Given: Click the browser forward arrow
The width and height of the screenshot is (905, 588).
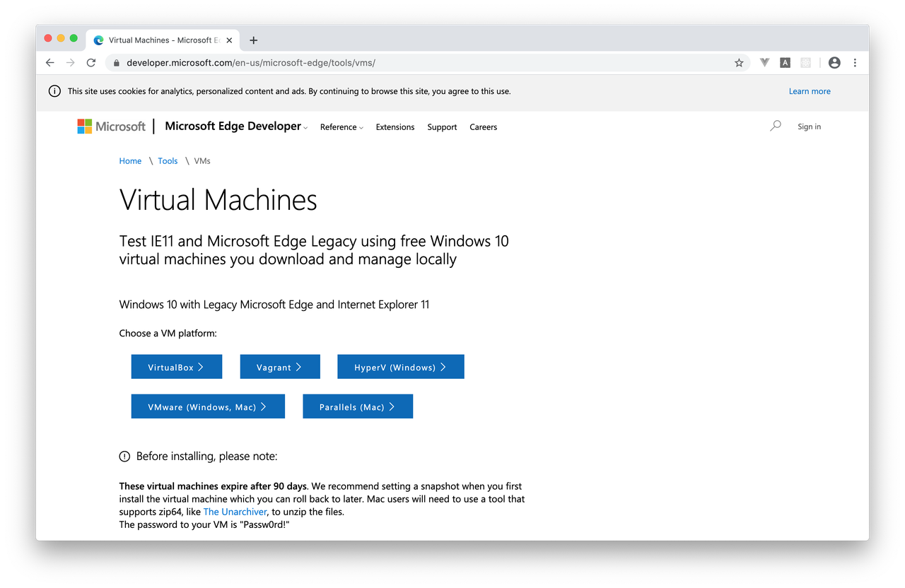Looking at the screenshot, I should (70, 63).
